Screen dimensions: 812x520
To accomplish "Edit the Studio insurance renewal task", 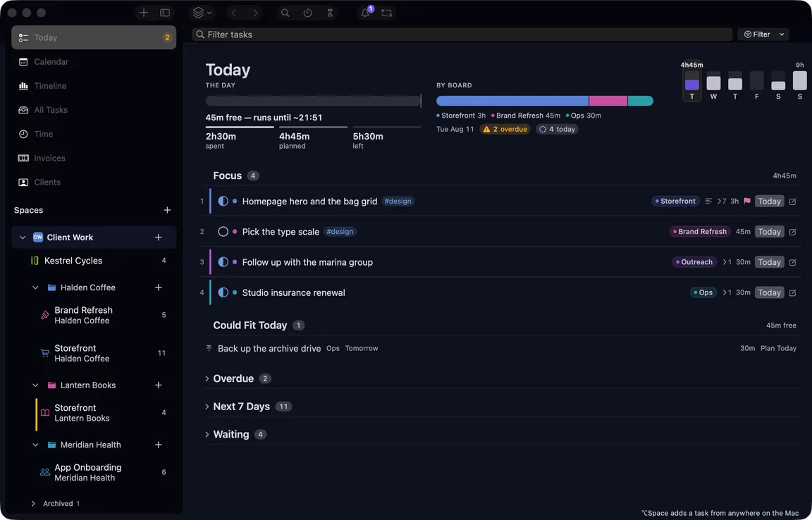I will pos(792,293).
